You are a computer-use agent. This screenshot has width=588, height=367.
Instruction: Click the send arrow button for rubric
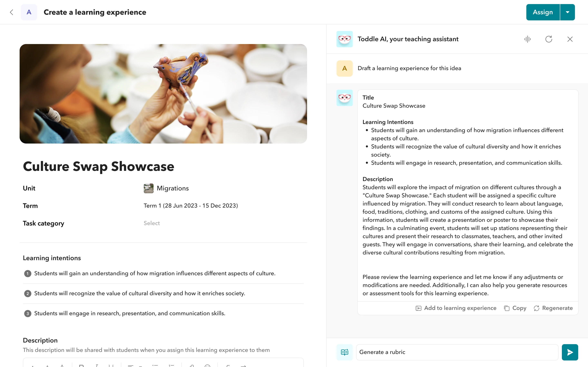(x=570, y=352)
